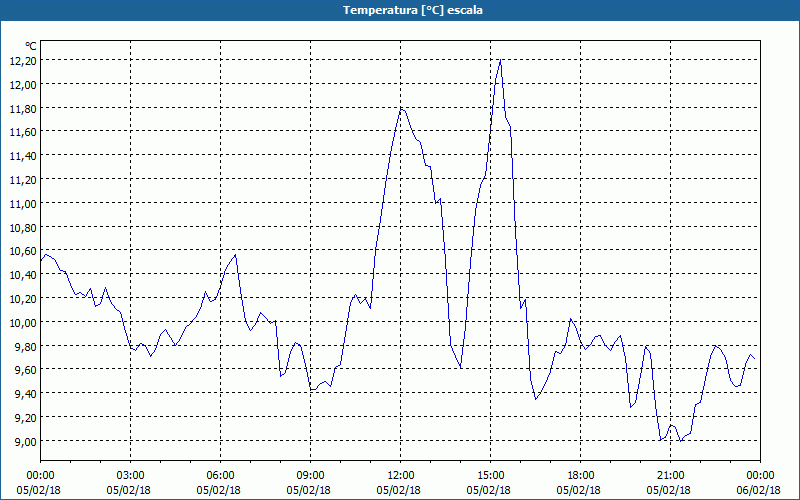This screenshot has height=500, width=800.
Task: Click the 18:00 time axis label
Action: pyautogui.click(x=581, y=476)
